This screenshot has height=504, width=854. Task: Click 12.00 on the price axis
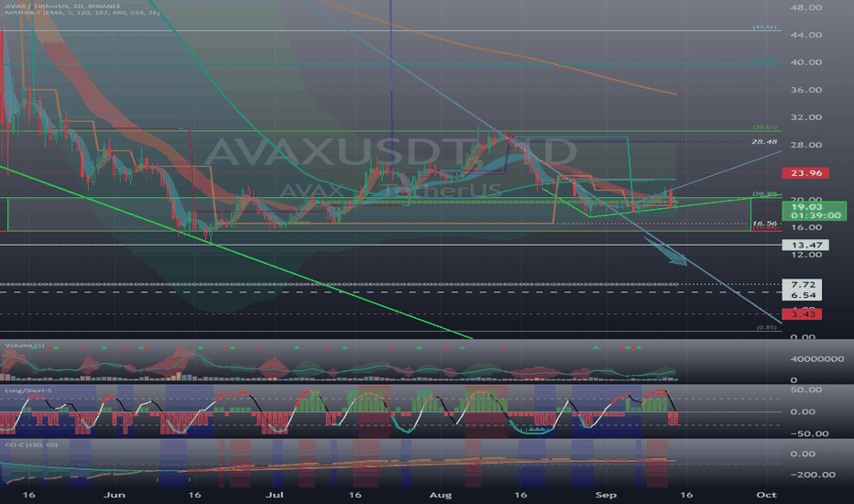pyautogui.click(x=806, y=255)
